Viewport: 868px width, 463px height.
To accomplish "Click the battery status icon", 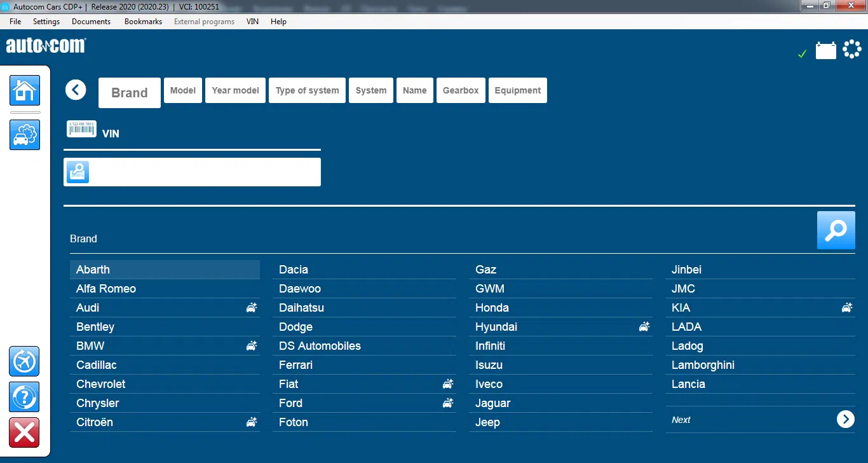I will tap(825, 50).
